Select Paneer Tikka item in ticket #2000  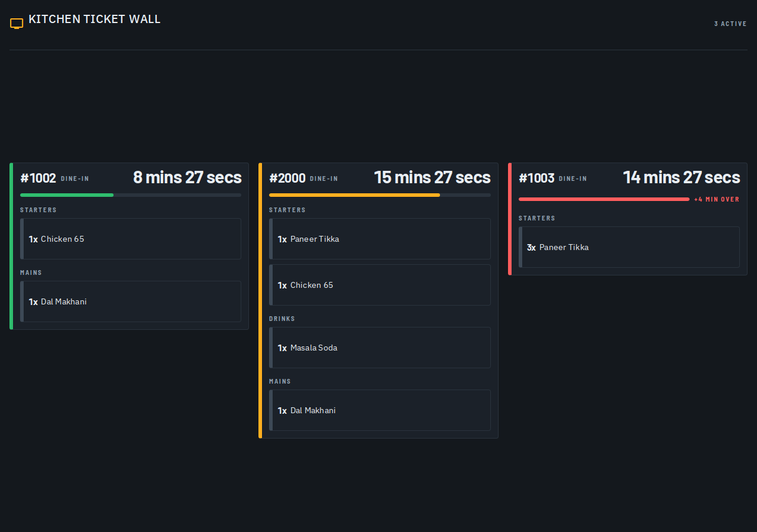click(x=380, y=239)
